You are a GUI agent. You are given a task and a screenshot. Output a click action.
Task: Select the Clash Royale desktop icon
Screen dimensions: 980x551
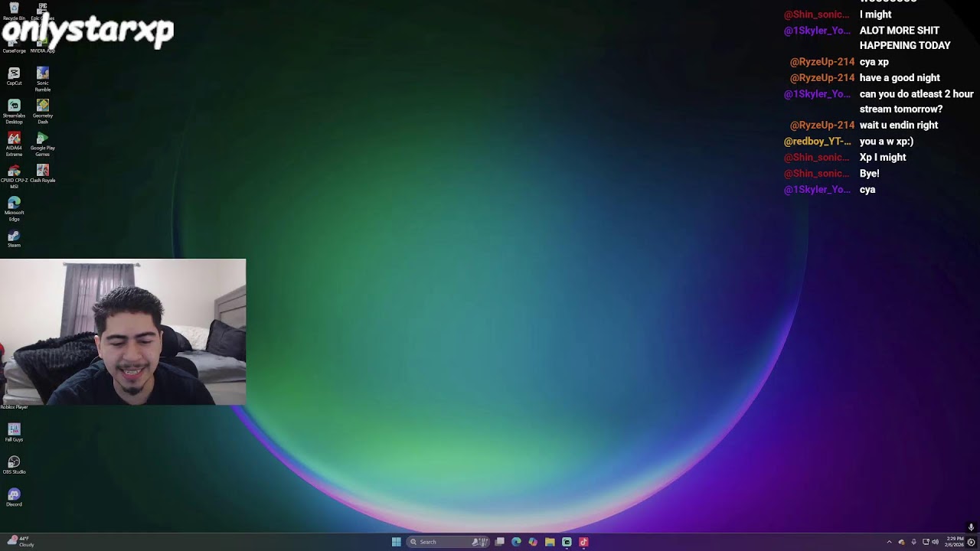pyautogui.click(x=42, y=174)
